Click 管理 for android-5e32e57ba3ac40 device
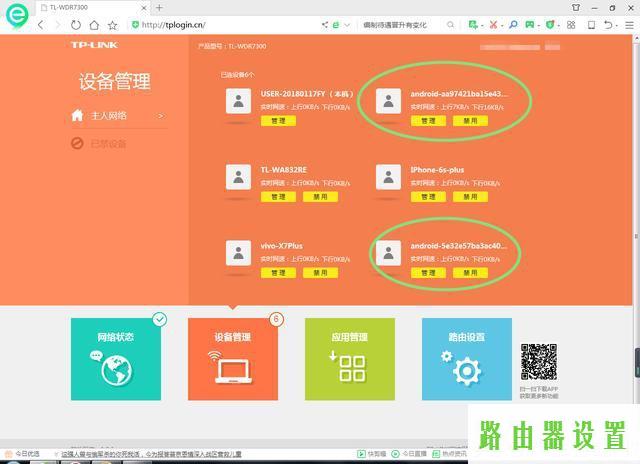 point(428,273)
